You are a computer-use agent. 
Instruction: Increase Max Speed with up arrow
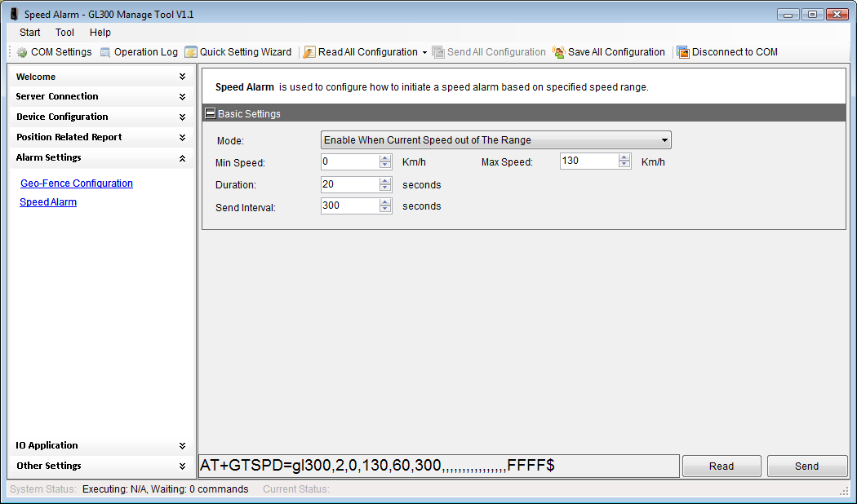624,157
